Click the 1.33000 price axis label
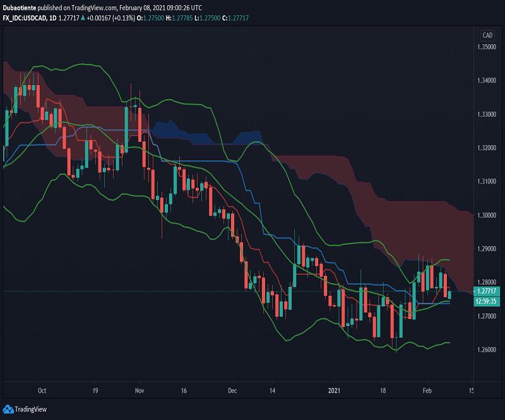 pyautogui.click(x=487, y=114)
